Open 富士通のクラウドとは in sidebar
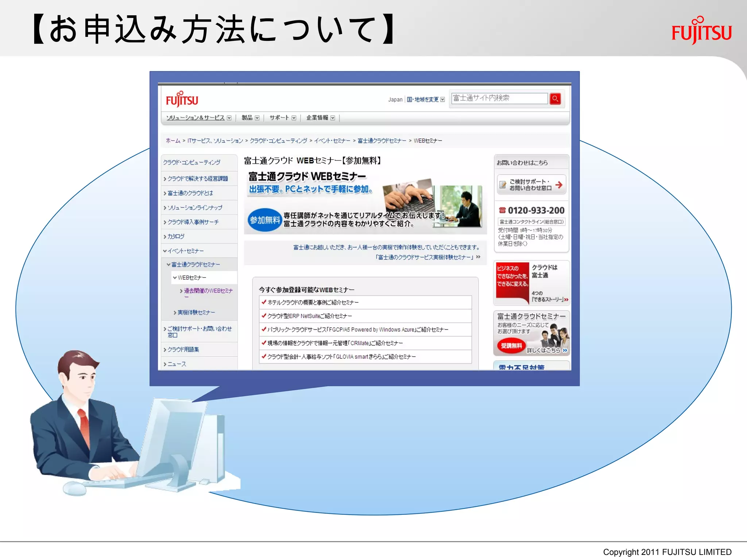The height and width of the screenshot is (560, 747). point(190,193)
